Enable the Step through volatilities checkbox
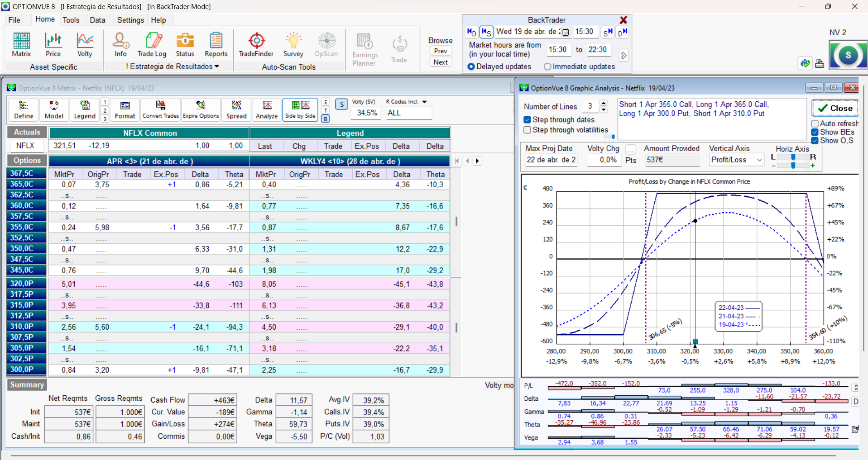This screenshot has width=868, height=460. click(x=528, y=130)
